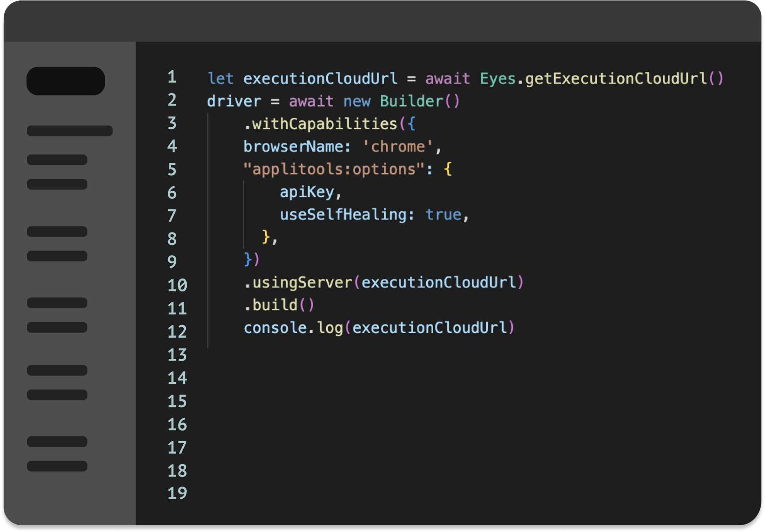
Task: Click the console.log statement
Action: (293, 328)
